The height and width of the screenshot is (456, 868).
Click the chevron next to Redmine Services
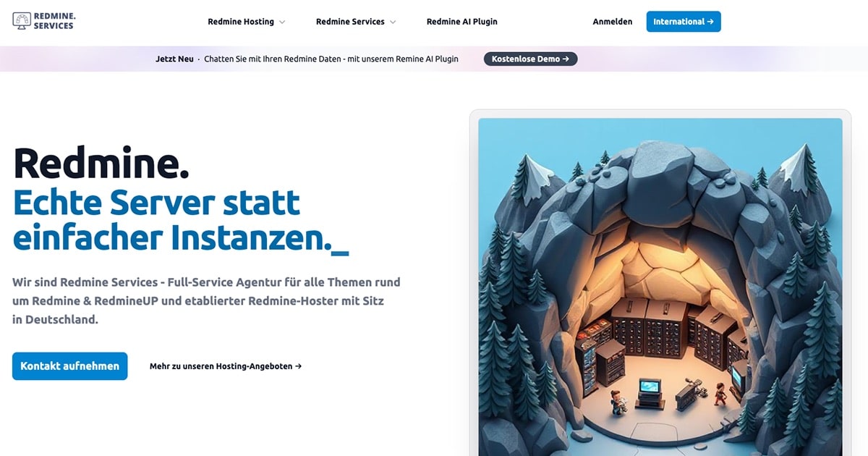[393, 22]
